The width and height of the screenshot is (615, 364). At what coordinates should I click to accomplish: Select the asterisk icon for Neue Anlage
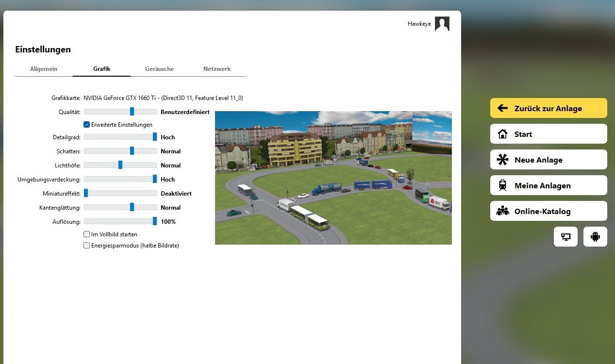(503, 159)
